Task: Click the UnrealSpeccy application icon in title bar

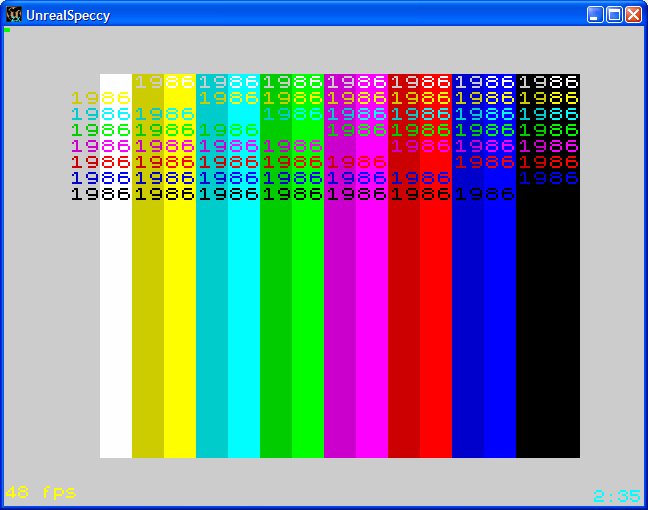Action: pyautogui.click(x=14, y=14)
